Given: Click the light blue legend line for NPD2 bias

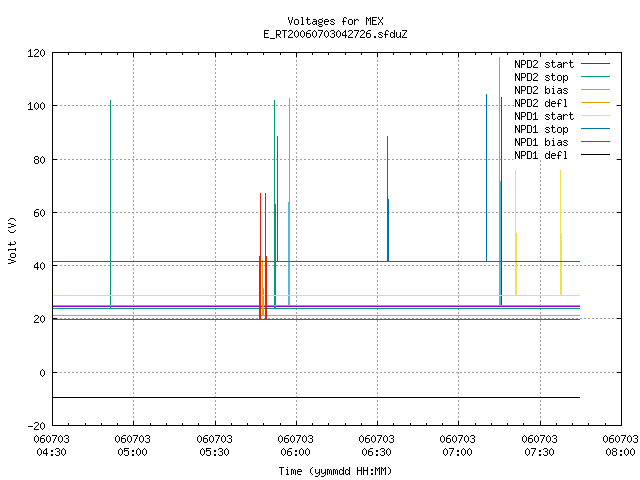Looking at the screenshot, I should tap(595, 90).
